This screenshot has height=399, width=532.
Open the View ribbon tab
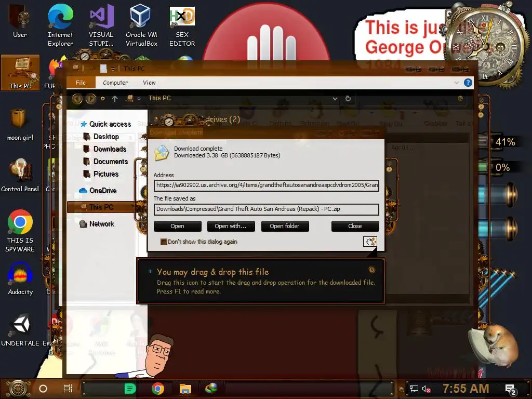(x=149, y=83)
